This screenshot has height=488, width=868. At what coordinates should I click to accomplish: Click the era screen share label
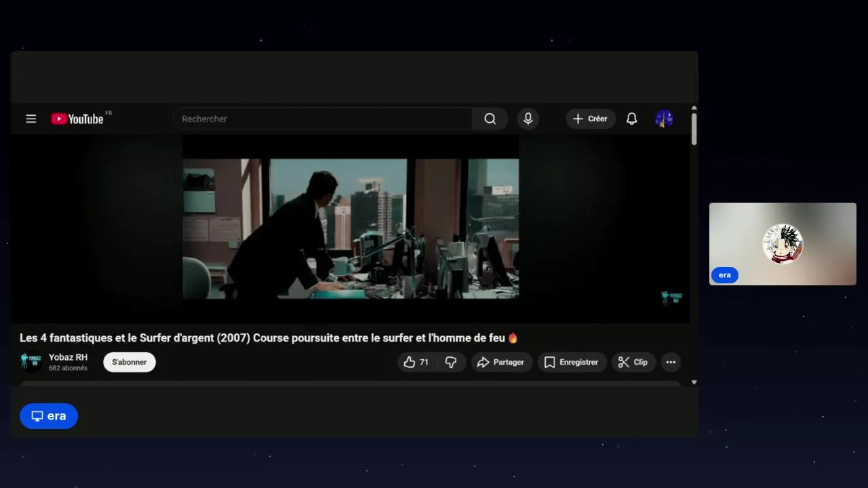tap(49, 416)
